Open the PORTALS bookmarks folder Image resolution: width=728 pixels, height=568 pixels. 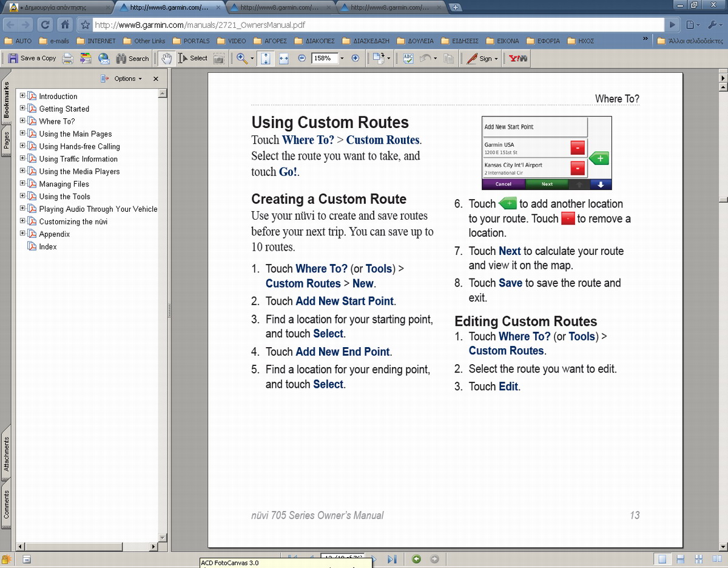191,41
